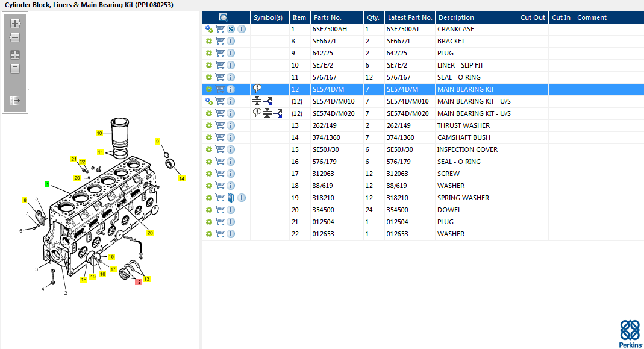Click the note bubble symbol on SE574D/M row

click(257, 89)
